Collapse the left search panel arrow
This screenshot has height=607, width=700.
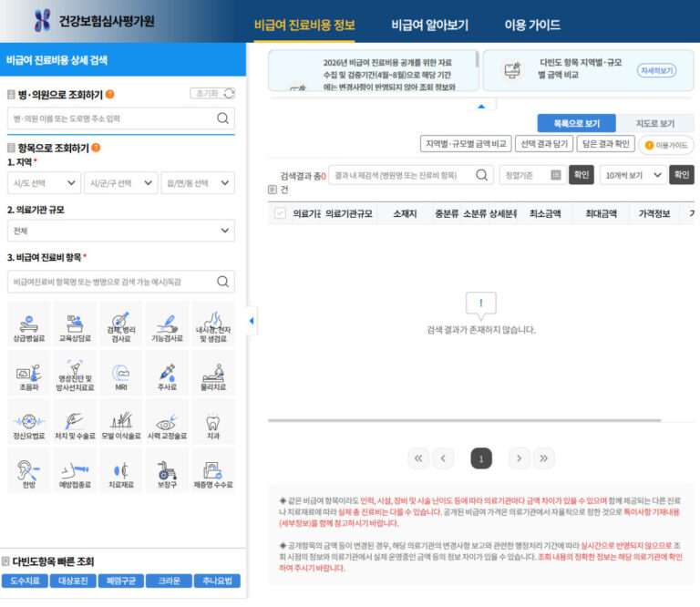pos(252,321)
